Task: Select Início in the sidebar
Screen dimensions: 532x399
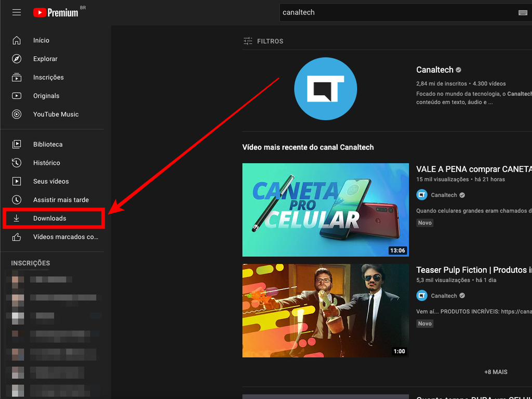Action: [x=41, y=41]
